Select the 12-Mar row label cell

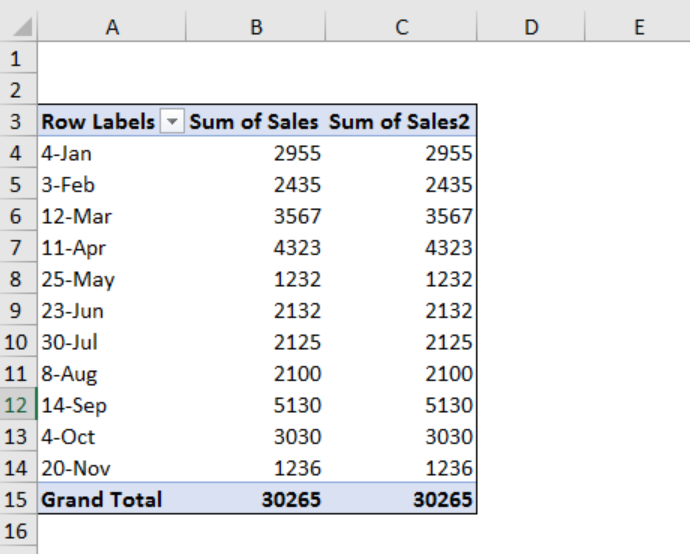tap(112, 216)
